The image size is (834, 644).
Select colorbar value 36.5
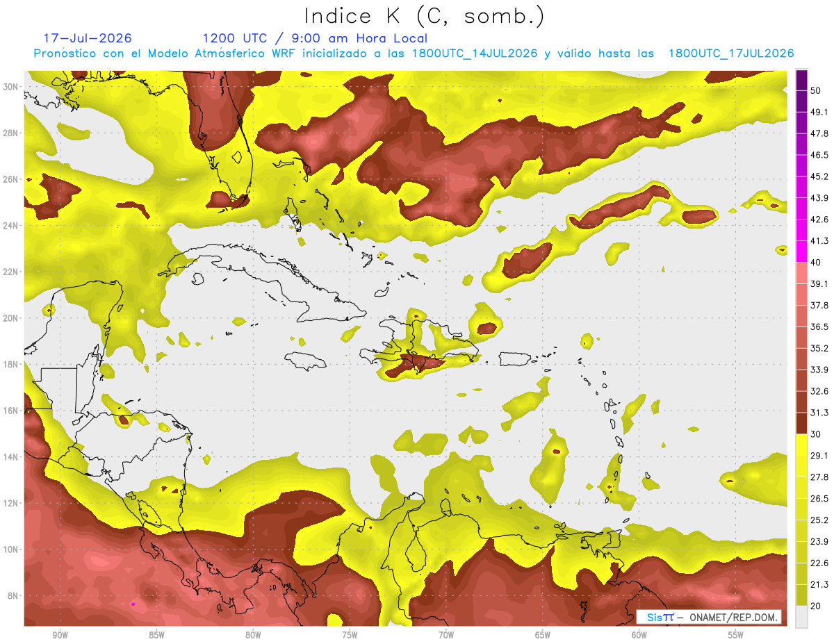819,327
